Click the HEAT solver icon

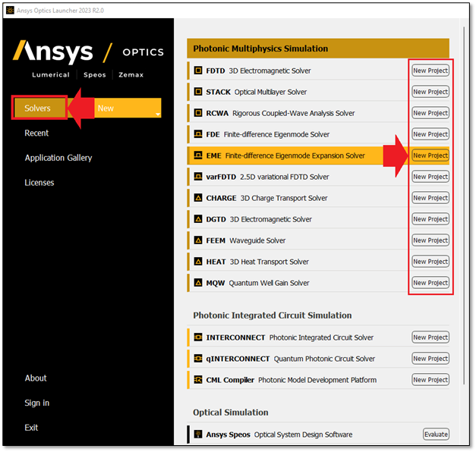point(199,262)
